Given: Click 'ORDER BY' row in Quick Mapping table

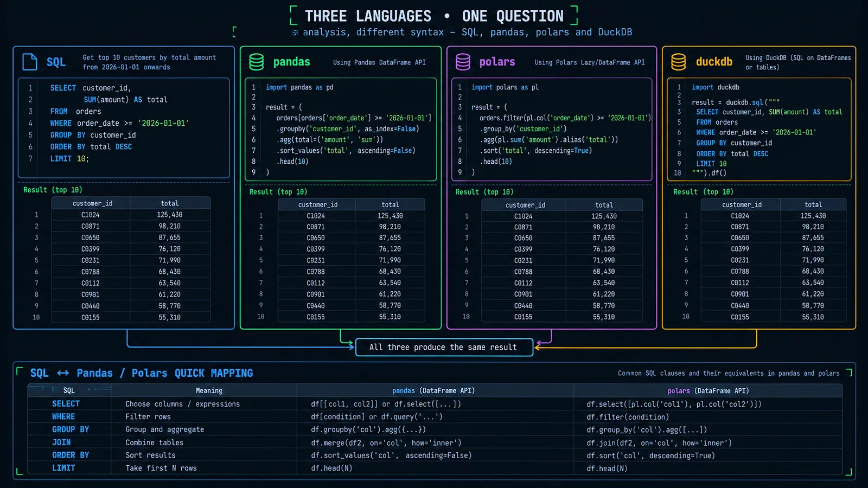Looking at the screenshot, I should 435,455.
